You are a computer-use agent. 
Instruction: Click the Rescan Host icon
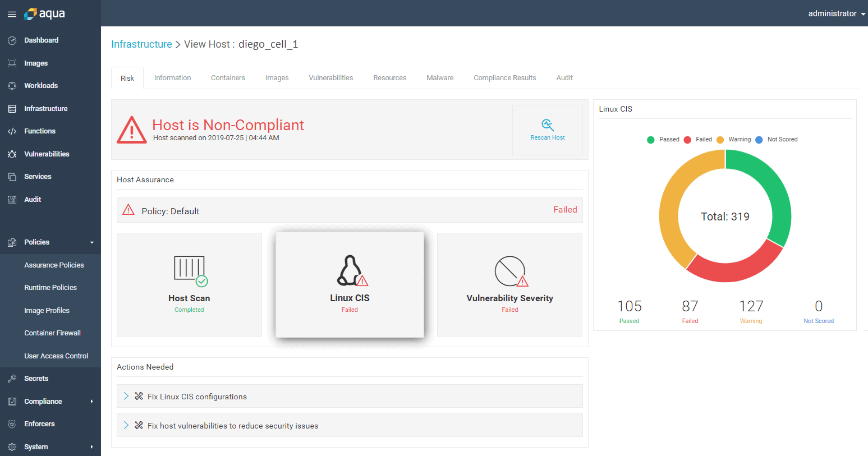[x=547, y=125]
